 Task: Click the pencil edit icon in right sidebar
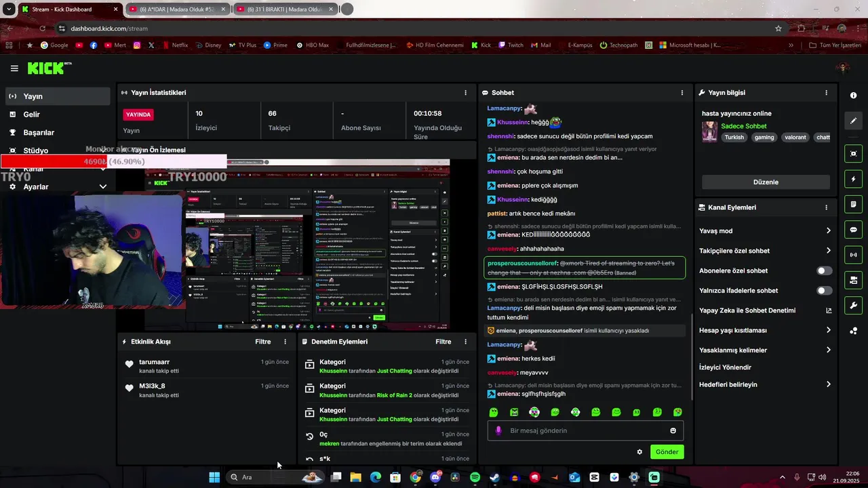[854, 121]
